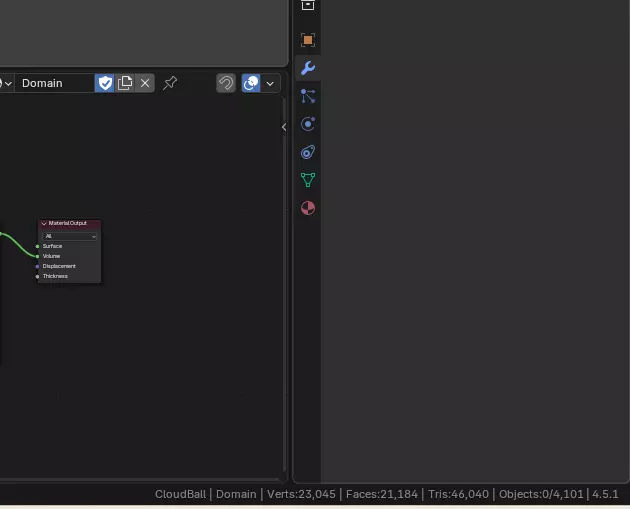
Task: Expand the node editor sidebar arrow
Action: point(284,127)
